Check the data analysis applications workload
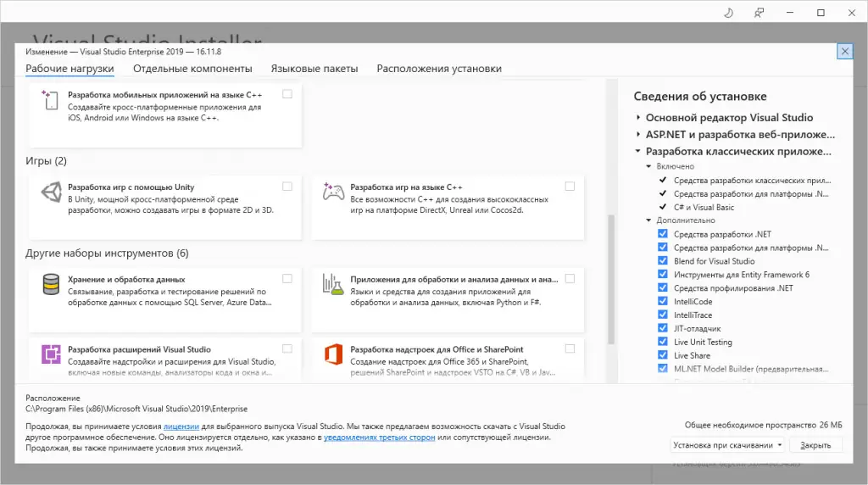The height and width of the screenshot is (485, 868). coord(570,278)
